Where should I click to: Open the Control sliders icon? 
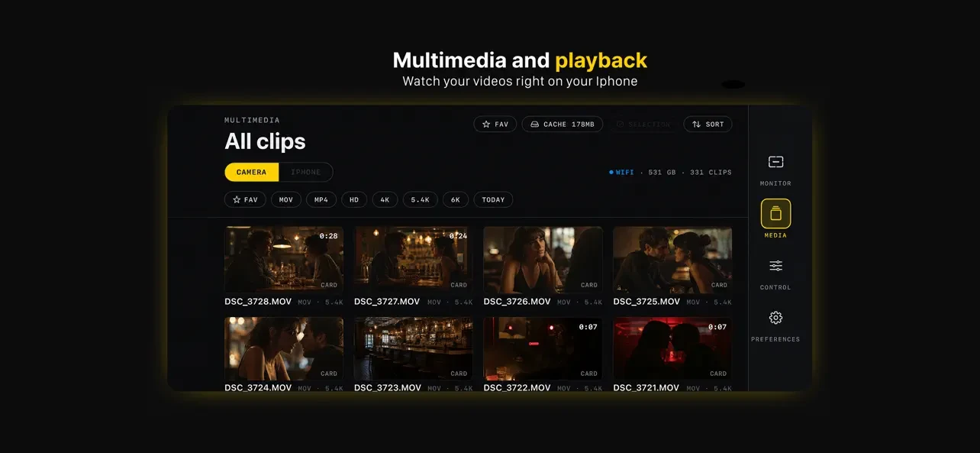click(775, 266)
